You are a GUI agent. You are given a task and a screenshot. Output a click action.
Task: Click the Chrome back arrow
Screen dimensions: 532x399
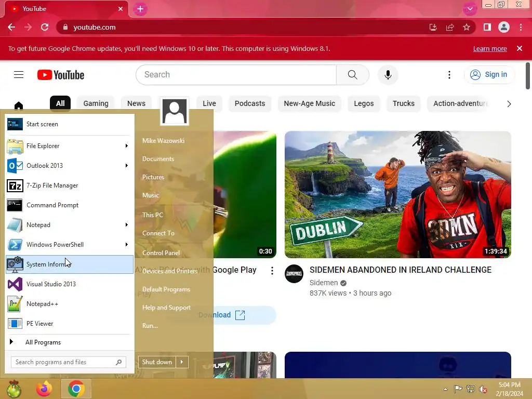click(11, 27)
